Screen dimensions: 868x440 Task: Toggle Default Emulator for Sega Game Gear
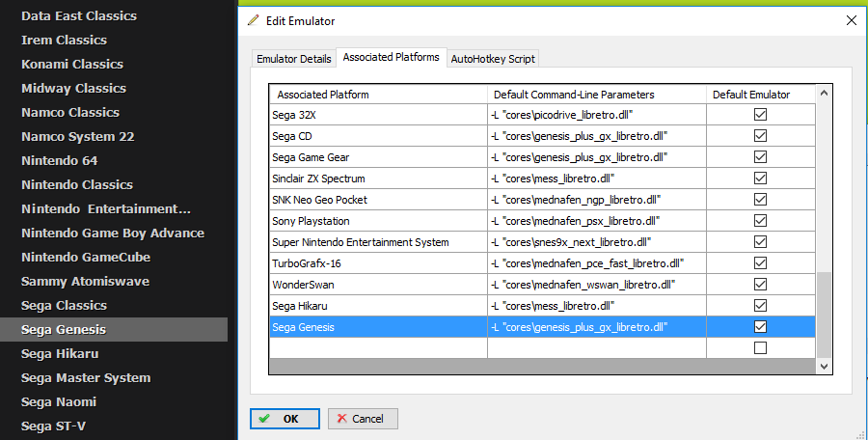pos(761,157)
